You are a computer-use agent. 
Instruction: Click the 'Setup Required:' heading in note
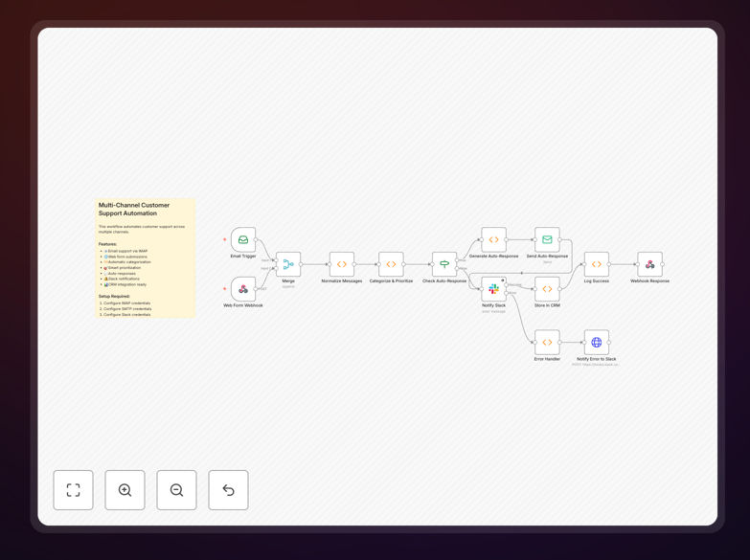pyautogui.click(x=114, y=296)
